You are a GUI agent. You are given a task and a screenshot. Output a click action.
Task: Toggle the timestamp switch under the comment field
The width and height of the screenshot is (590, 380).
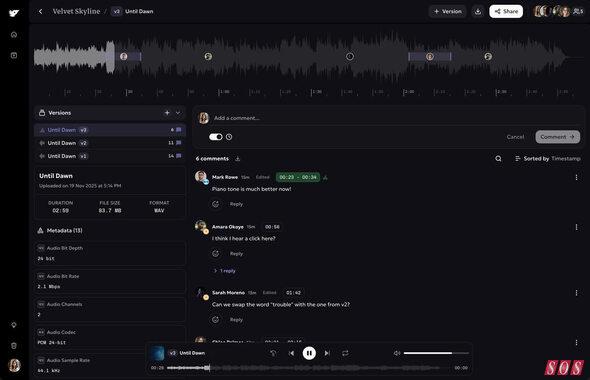tap(216, 137)
